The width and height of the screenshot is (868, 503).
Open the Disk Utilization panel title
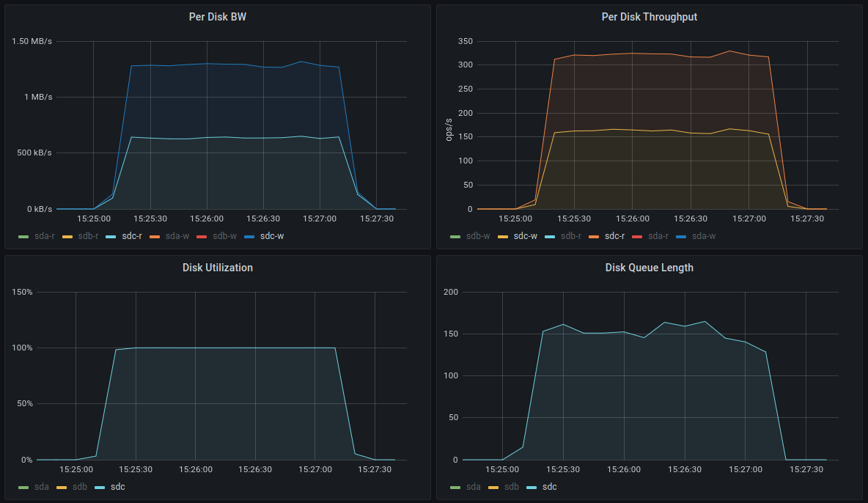coord(218,268)
